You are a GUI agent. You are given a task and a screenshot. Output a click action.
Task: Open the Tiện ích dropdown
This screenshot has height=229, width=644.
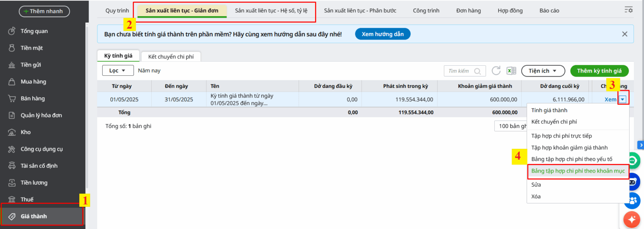pos(543,71)
